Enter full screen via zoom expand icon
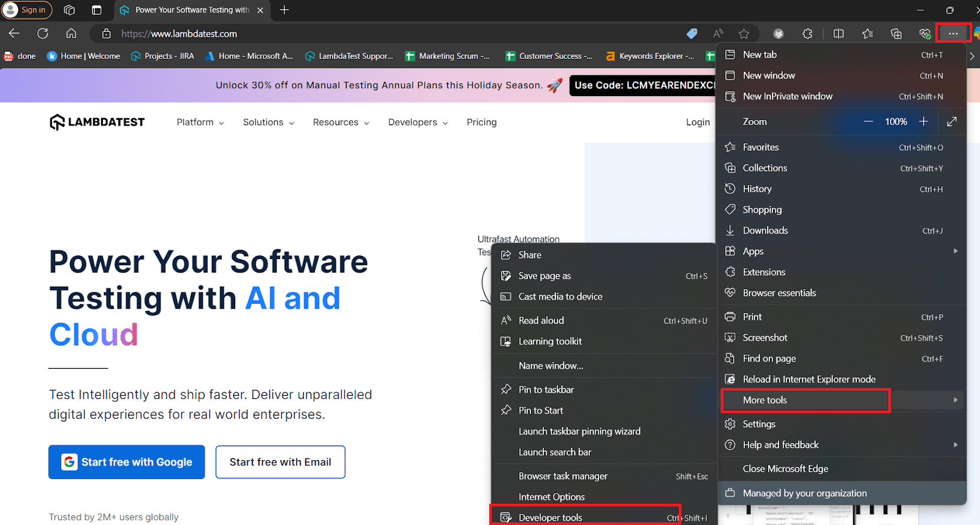The image size is (980, 525). tap(952, 121)
